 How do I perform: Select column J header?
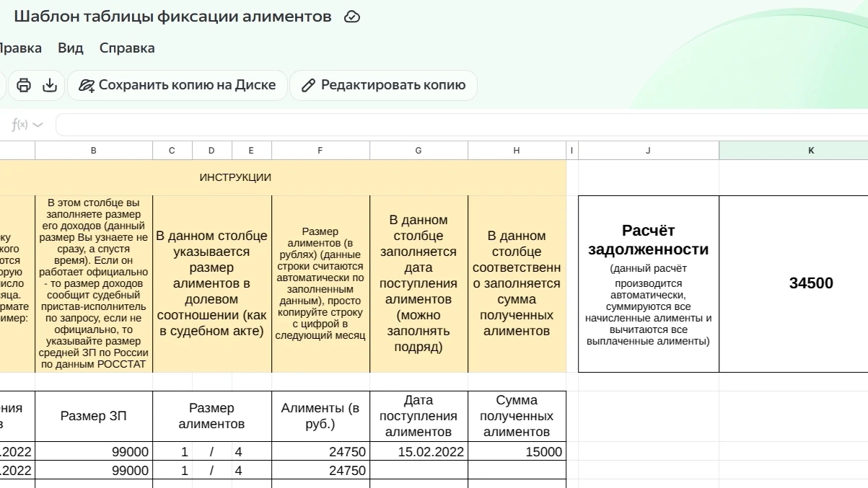[x=649, y=151]
